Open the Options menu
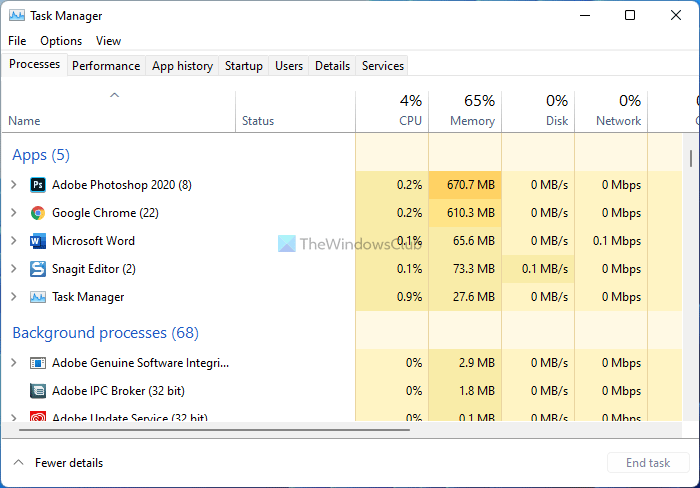700x488 pixels. click(x=61, y=41)
